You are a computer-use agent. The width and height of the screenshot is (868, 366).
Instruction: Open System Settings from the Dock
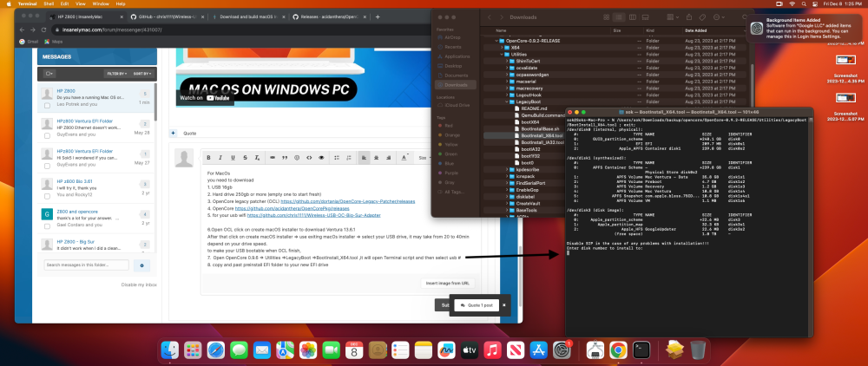tap(562, 350)
